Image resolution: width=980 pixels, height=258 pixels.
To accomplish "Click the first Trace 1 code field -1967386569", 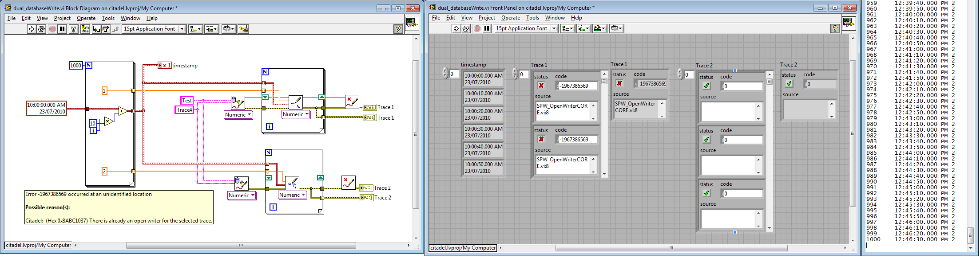I will (577, 86).
